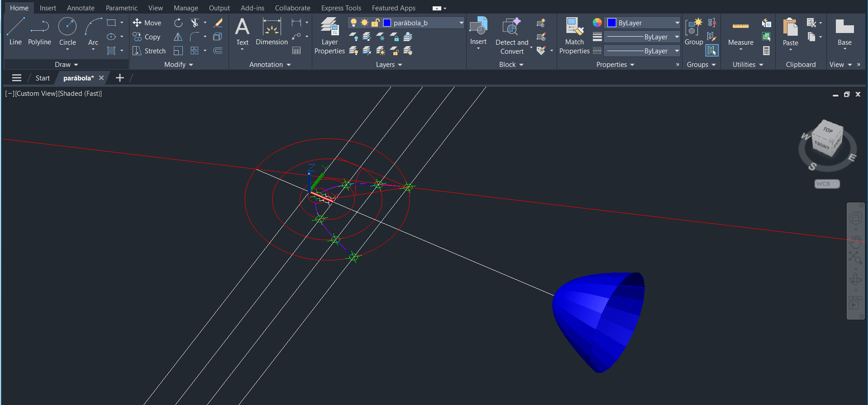Open the Quick Calculator icon
868x405 pixels.
click(x=766, y=51)
